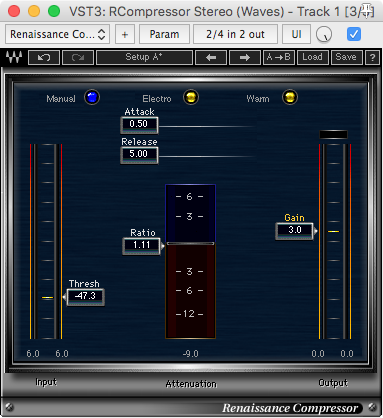Click the Release value field 5.00
This screenshot has width=383, height=418.
tap(139, 155)
